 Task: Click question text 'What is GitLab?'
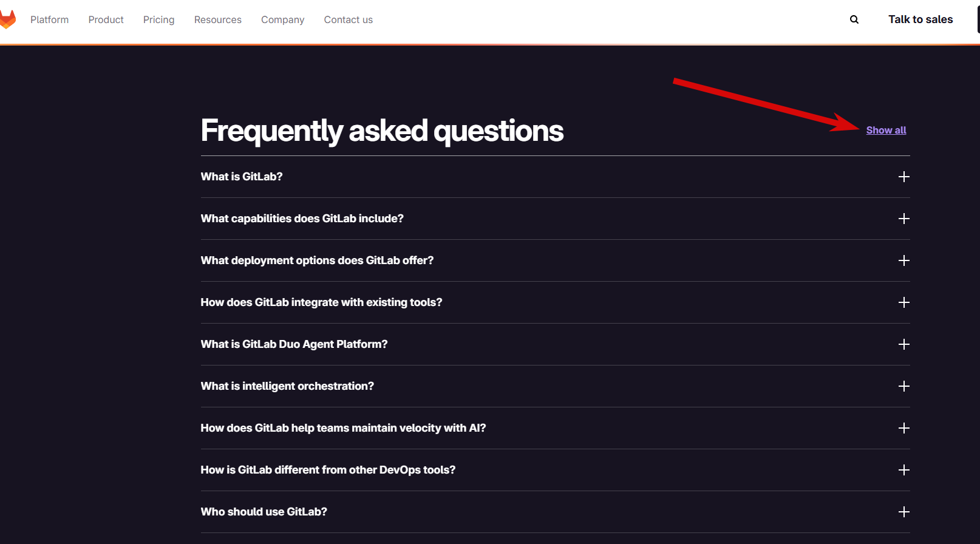242,177
